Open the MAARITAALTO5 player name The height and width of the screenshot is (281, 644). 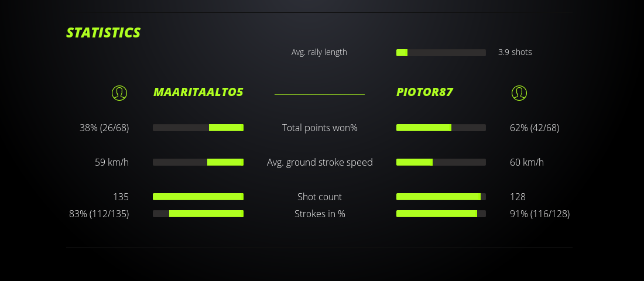pos(198,92)
